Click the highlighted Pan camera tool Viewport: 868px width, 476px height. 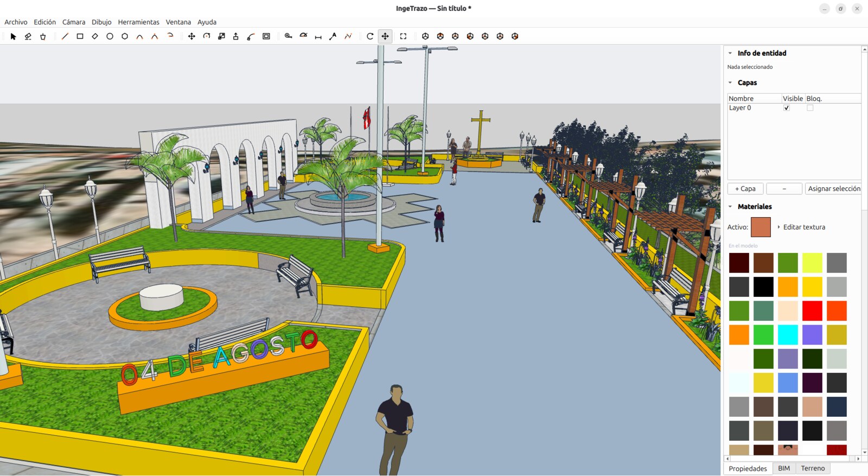385,36
